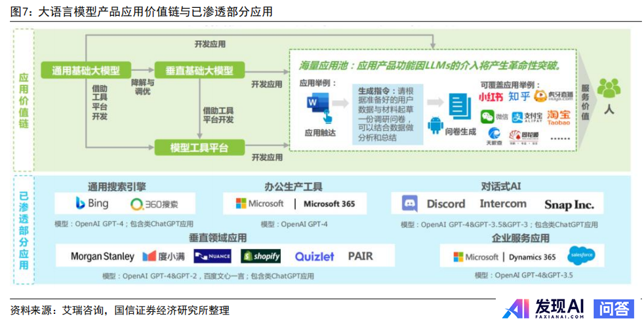This screenshot has width=644, height=325.
Task: Click the 应用举例： label above Word icon
Action: click(x=318, y=83)
